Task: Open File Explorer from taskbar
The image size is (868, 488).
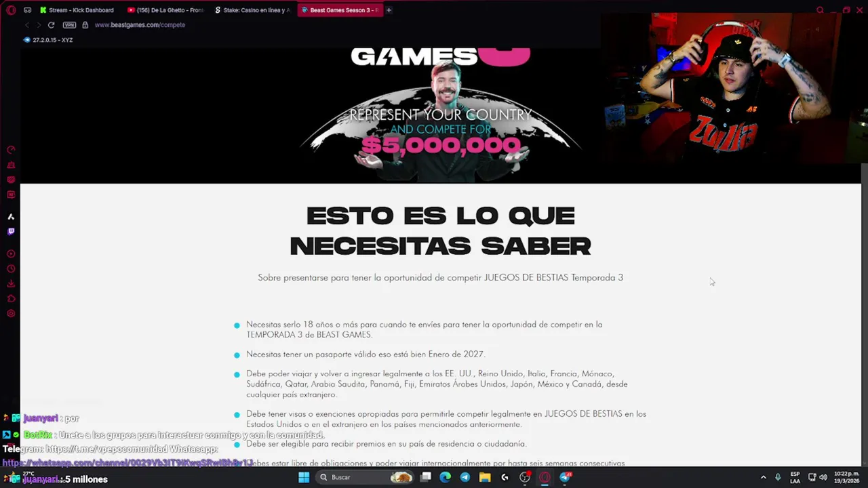Action: click(x=485, y=477)
